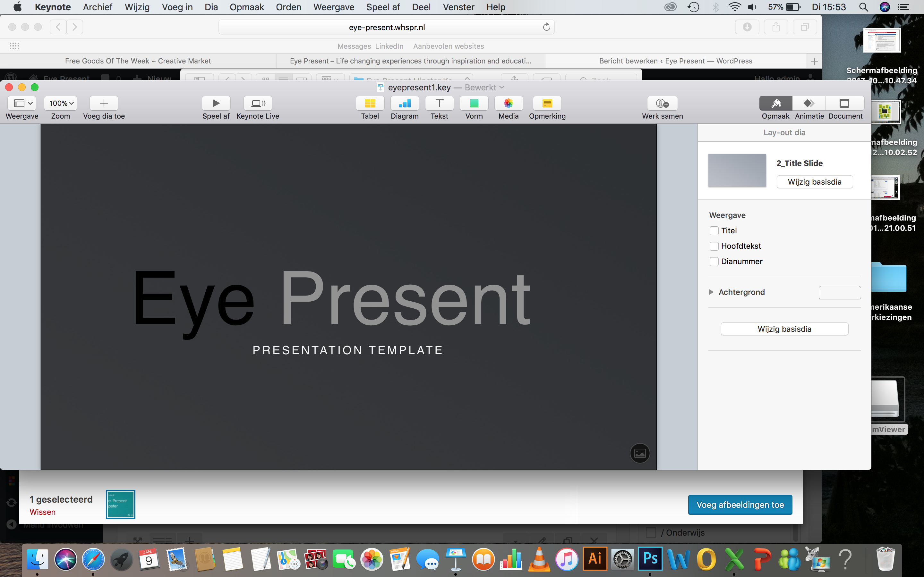The width and height of the screenshot is (924, 577).
Task: Click the Achtergrond color well
Action: (x=839, y=292)
